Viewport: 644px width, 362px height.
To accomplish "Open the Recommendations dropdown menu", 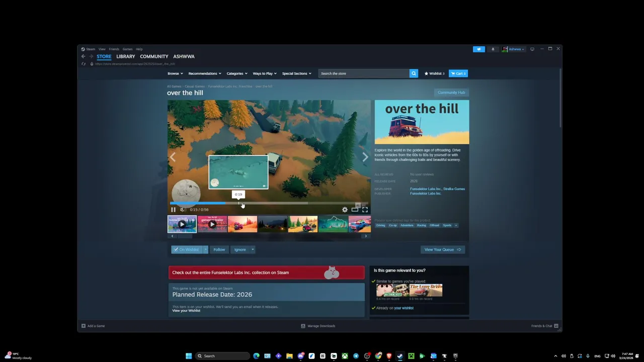I will pyautogui.click(x=205, y=73).
